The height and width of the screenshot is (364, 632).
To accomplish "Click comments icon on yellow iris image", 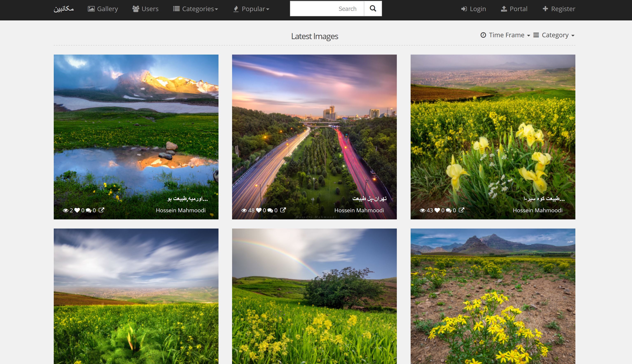I will tap(449, 210).
